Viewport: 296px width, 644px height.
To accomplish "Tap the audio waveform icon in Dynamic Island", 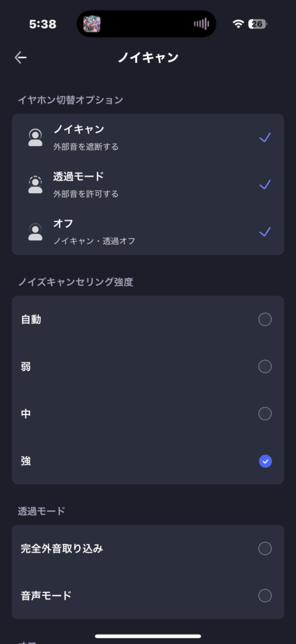I will [201, 25].
